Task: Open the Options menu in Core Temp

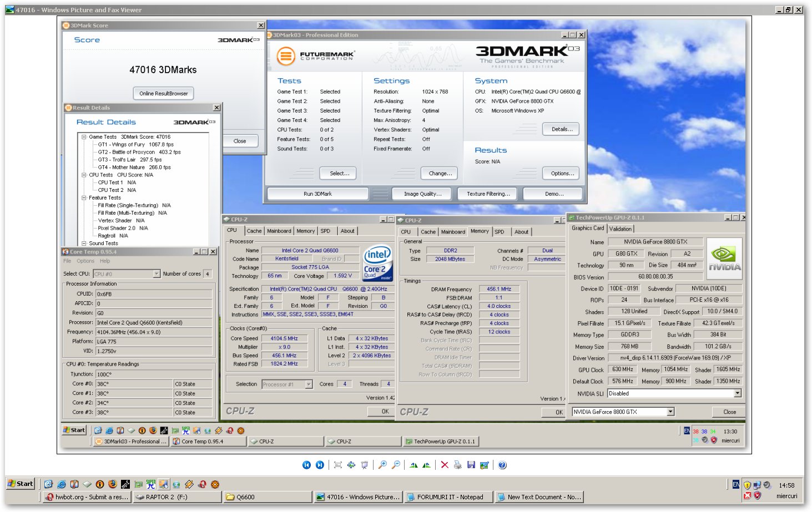Action: (85, 261)
